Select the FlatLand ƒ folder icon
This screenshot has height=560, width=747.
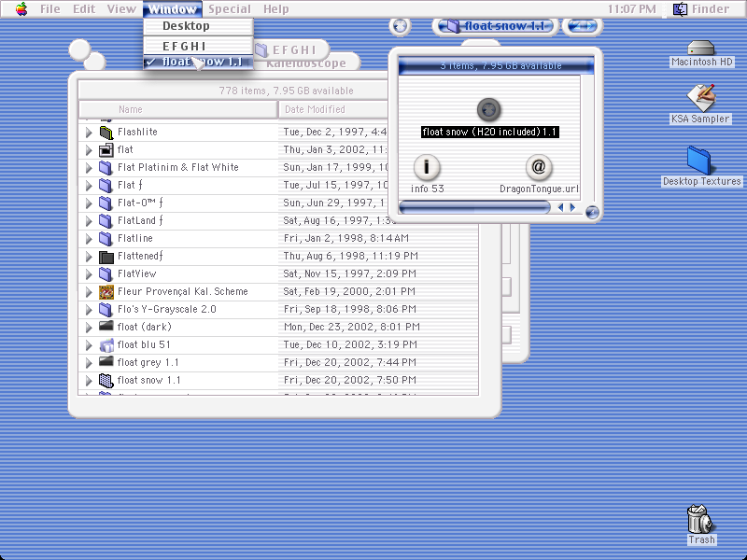click(x=106, y=221)
